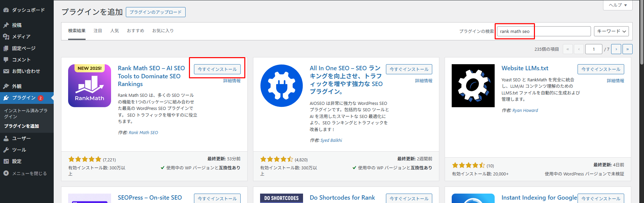Click the plugin search input field
Screen dimensions: 644x203
[544, 31]
